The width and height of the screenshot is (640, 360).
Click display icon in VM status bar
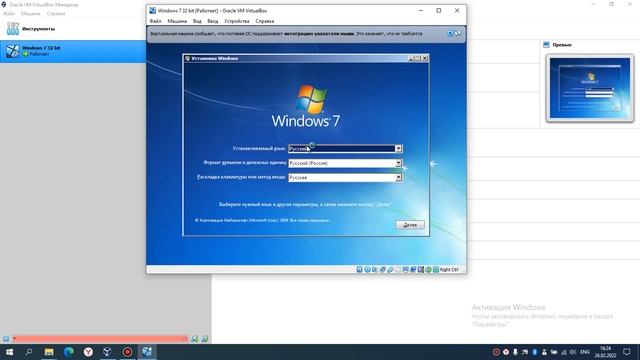pyautogui.click(x=405, y=269)
